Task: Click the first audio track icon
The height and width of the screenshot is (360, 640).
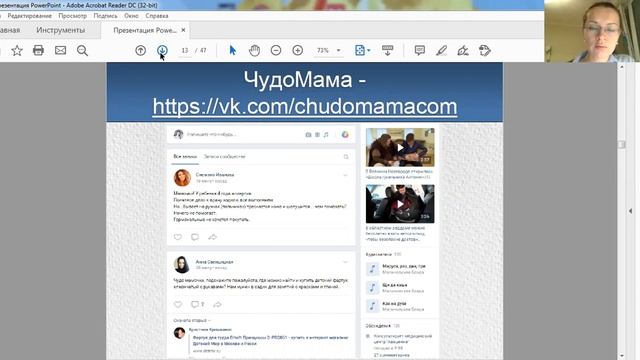Action: pyautogui.click(x=372, y=269)
